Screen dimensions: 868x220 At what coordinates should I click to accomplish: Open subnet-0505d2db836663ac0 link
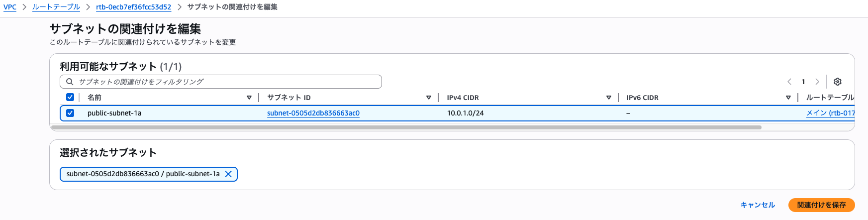point(313,113)
